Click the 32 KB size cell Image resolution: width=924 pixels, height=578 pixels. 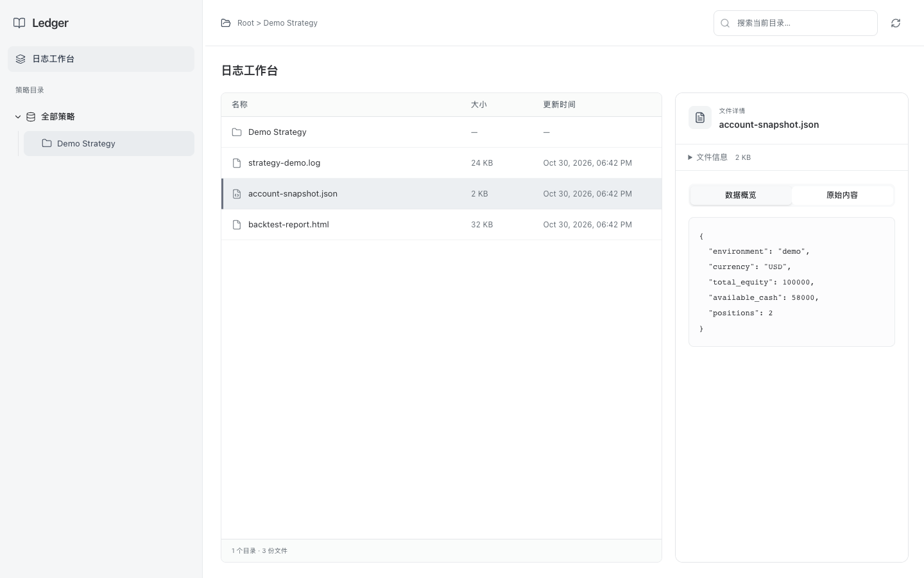point(482,225)
